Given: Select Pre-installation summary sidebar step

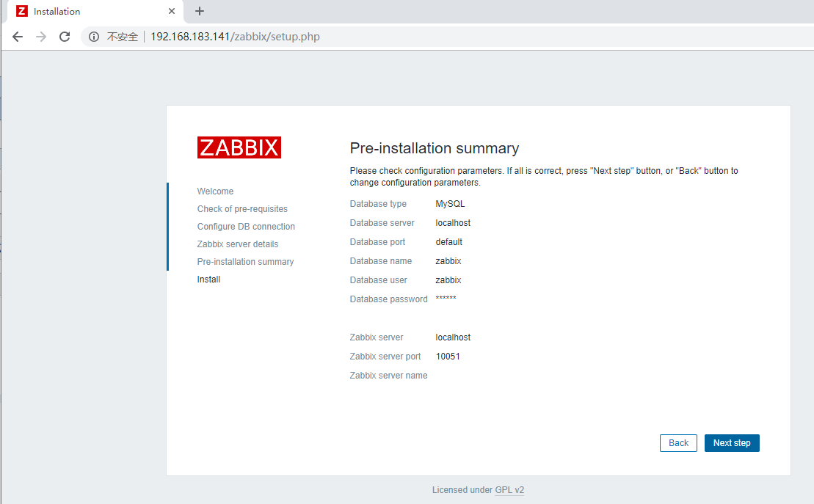Looking at the screenshot, I should pyautogui.click(x=246, y=262).
